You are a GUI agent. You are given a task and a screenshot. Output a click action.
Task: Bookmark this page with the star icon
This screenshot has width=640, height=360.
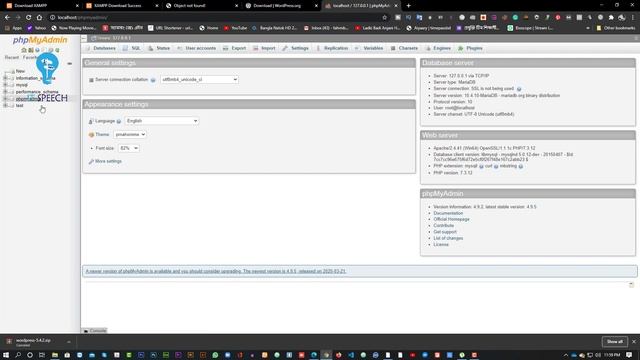(384, 18)
